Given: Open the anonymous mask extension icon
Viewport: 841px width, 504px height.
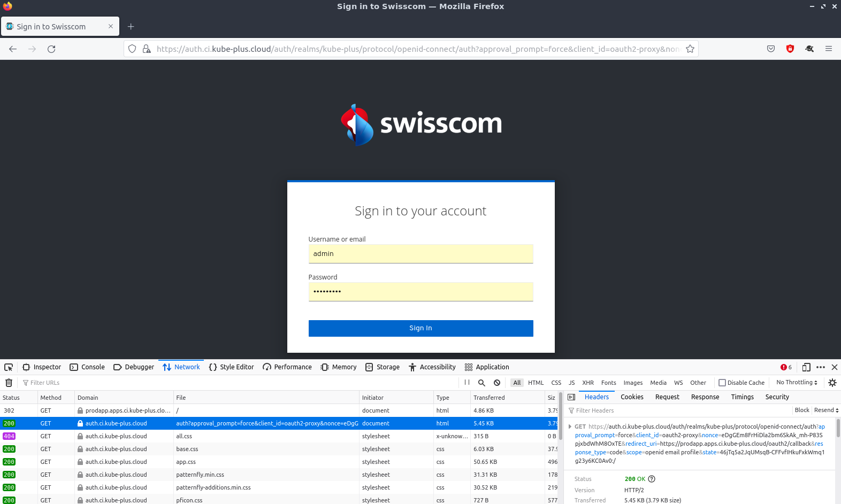Looking at the screenshot, I should point(809,49).
